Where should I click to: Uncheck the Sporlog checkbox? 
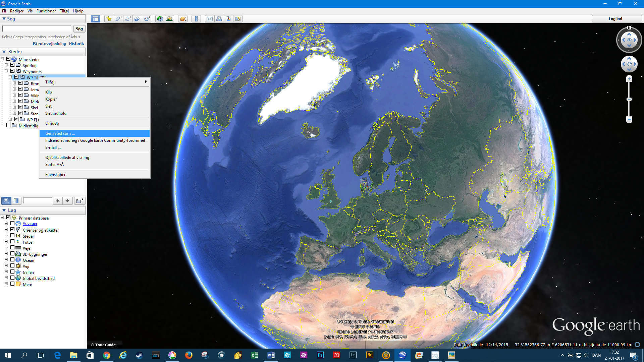click(x=12, y=65)
